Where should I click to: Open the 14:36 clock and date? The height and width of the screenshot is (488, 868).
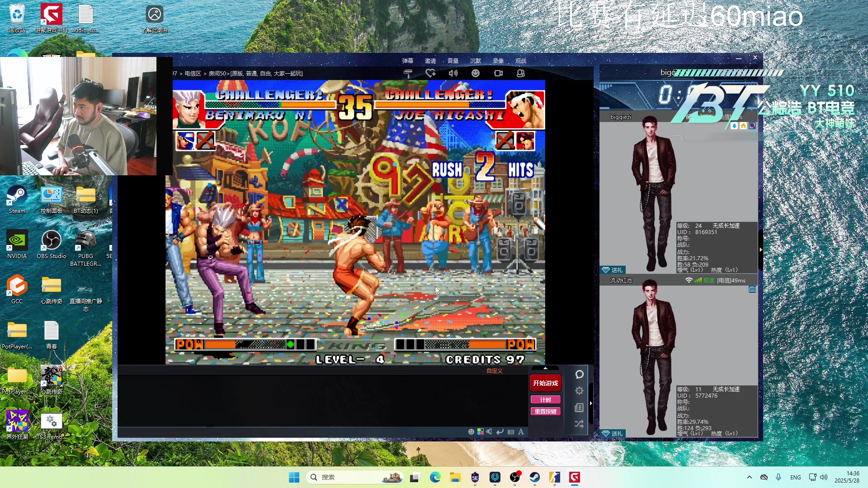847,477
